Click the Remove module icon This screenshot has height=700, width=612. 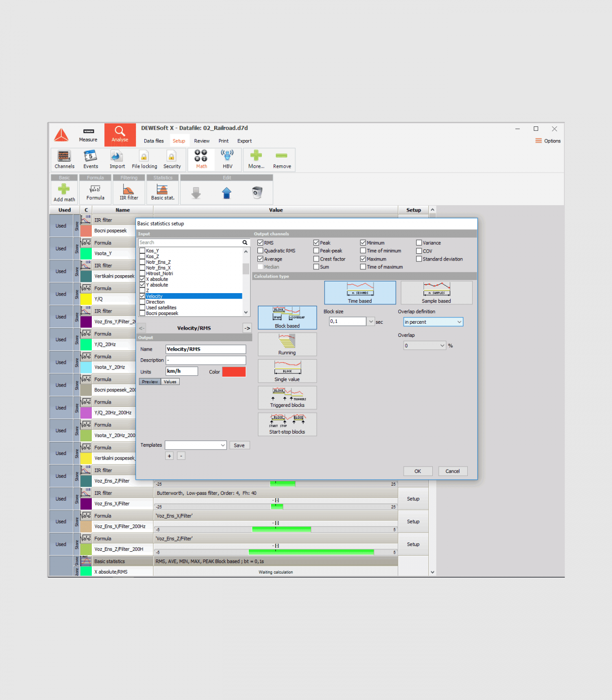coord(282,160)
